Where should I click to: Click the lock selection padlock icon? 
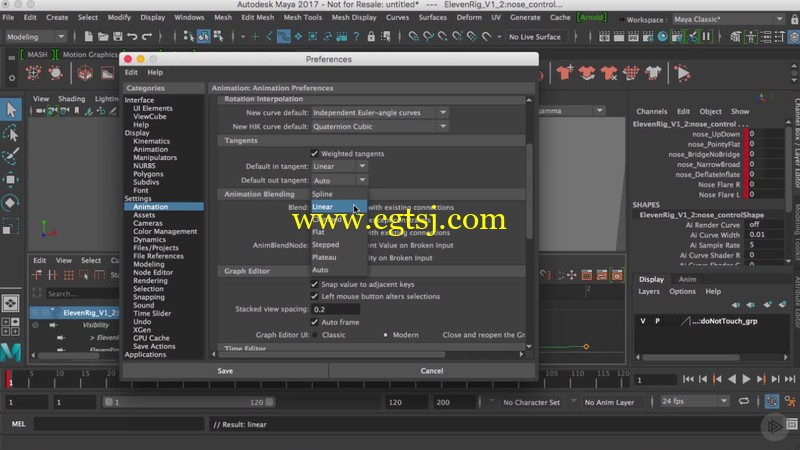pos(371,37)
